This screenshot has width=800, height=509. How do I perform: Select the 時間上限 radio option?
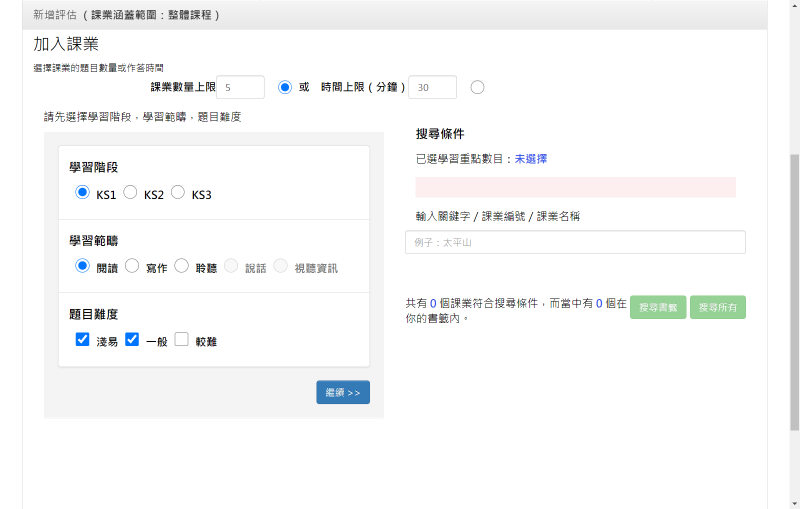tap(477, 87)
